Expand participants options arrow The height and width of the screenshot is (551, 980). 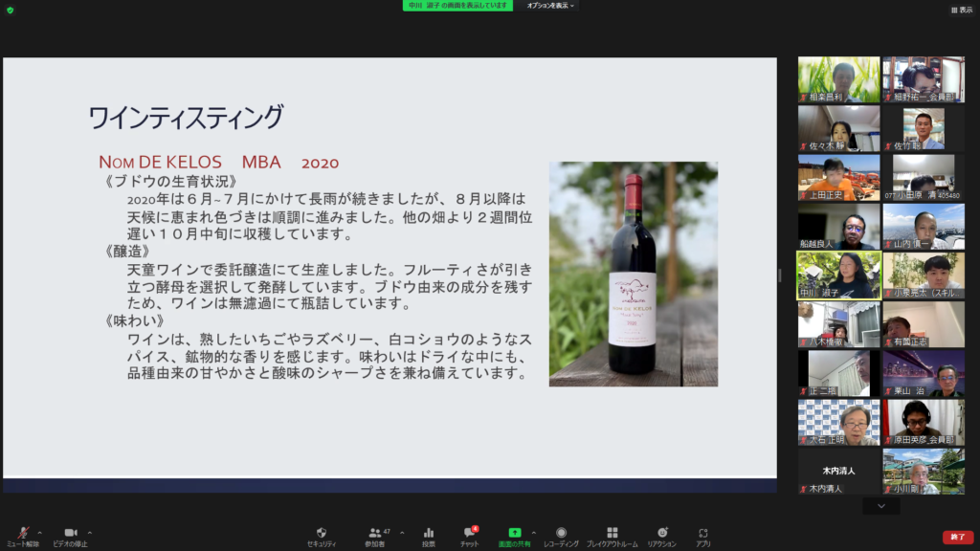[x=402, y=533]
